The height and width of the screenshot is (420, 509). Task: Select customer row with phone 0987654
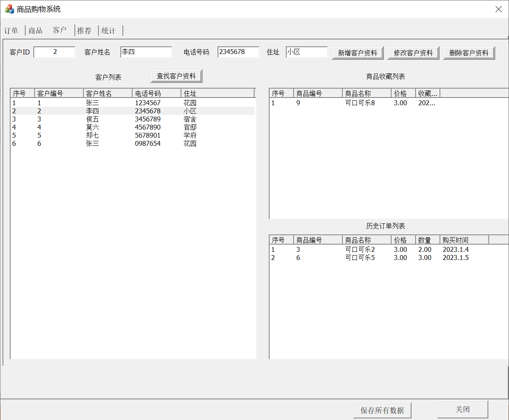coord(133,143)
